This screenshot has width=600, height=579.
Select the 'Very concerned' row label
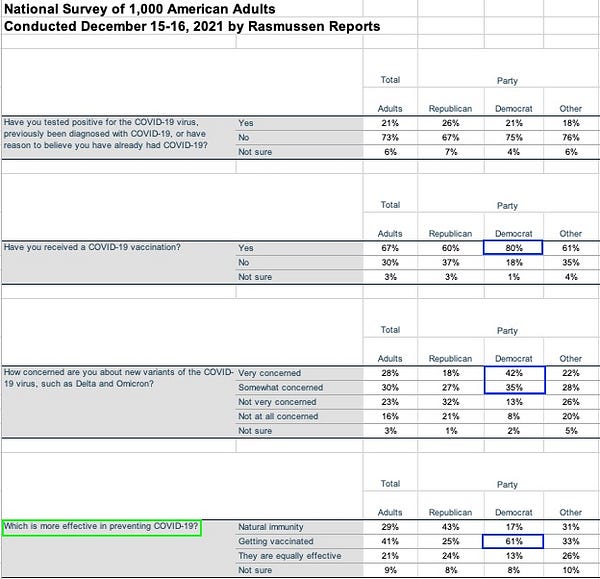269,373
